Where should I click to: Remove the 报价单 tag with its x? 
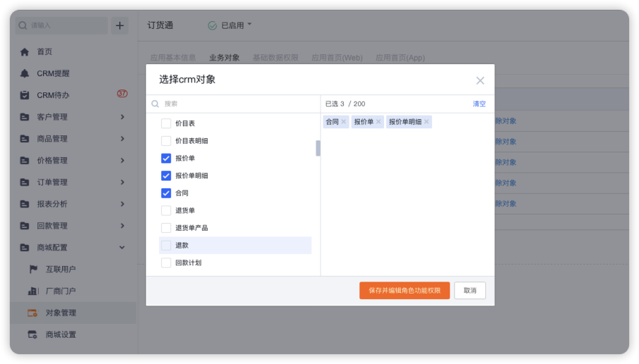point(378,121)
